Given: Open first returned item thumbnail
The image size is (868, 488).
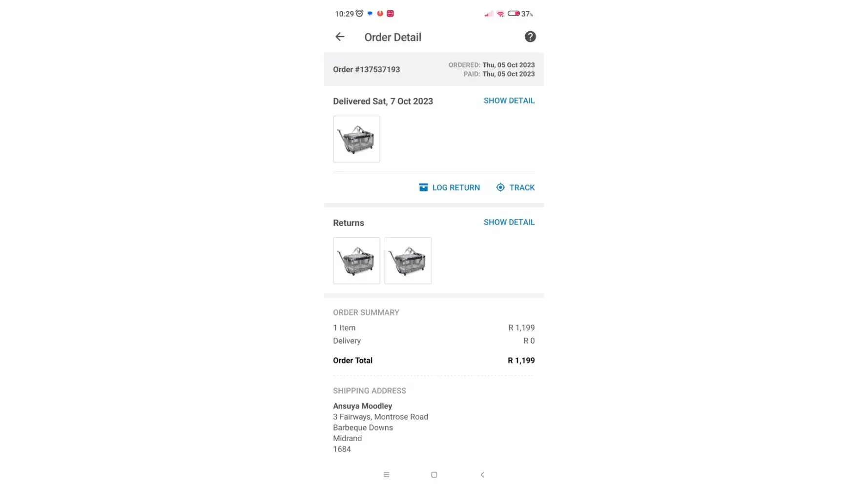Looking at the screenshot, I should 356,261.
